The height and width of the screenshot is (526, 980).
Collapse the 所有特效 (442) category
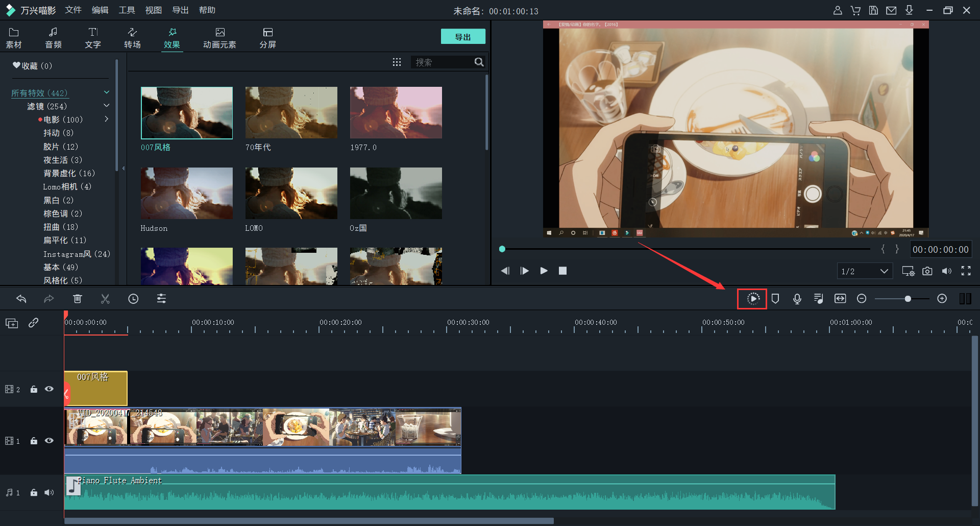(107, 92)
